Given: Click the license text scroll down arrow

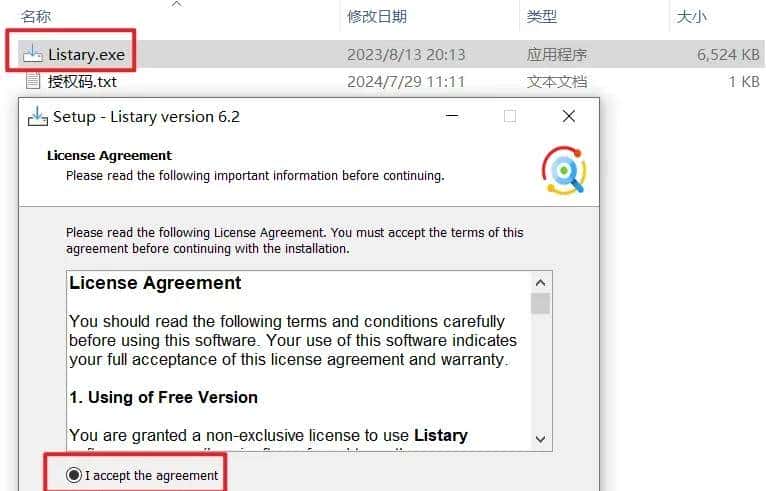Looking at the screenshot, I should [540, 439].
